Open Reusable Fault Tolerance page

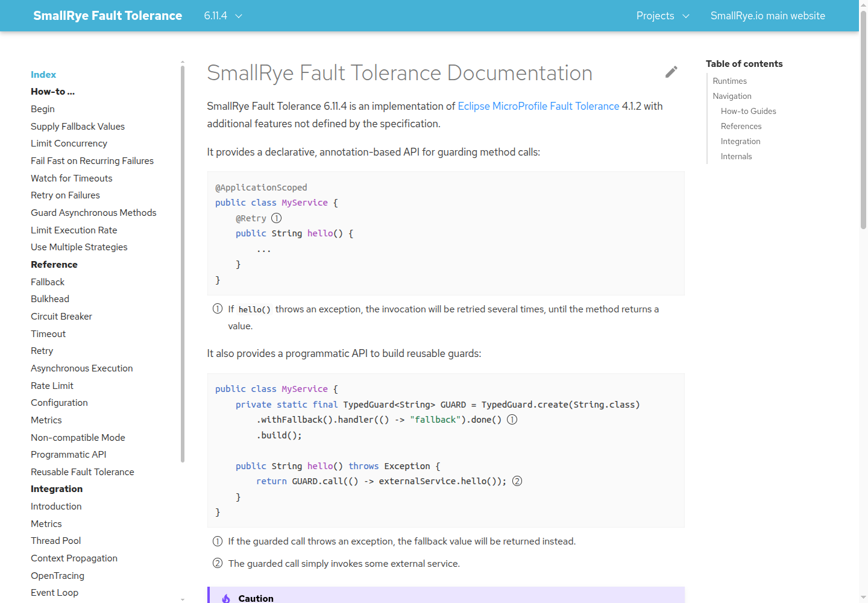(83, 472)
